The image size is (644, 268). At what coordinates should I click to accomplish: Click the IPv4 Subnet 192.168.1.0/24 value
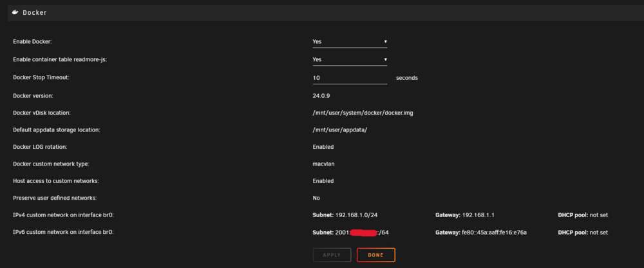click(x=357, y=215)
